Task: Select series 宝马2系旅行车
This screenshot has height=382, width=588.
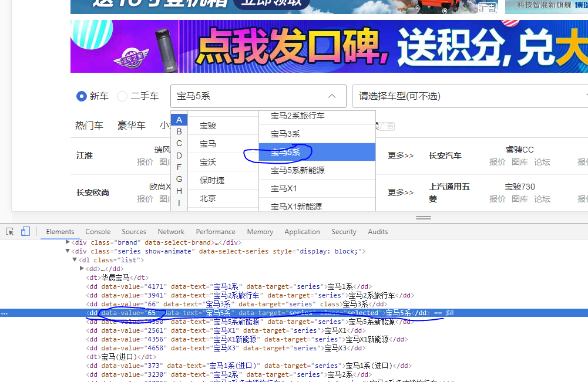Action: (x=317, y=117)
